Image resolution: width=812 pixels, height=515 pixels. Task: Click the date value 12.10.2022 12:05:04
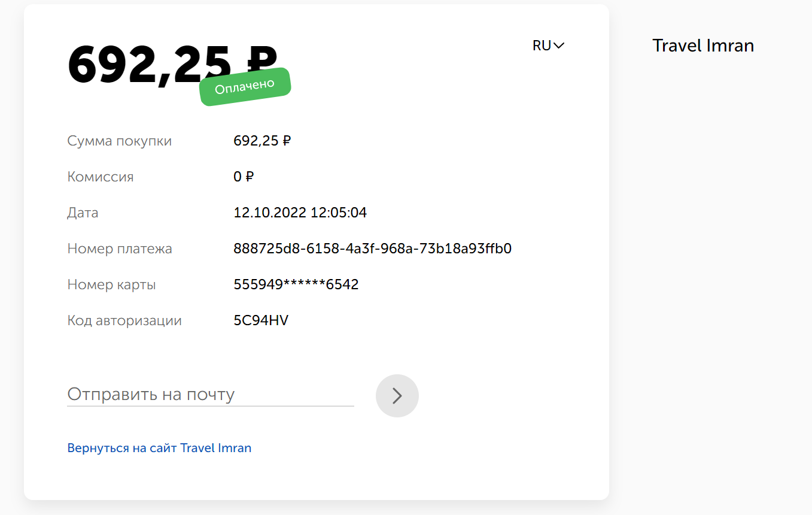pyautogui.click(x=300, y=213)
